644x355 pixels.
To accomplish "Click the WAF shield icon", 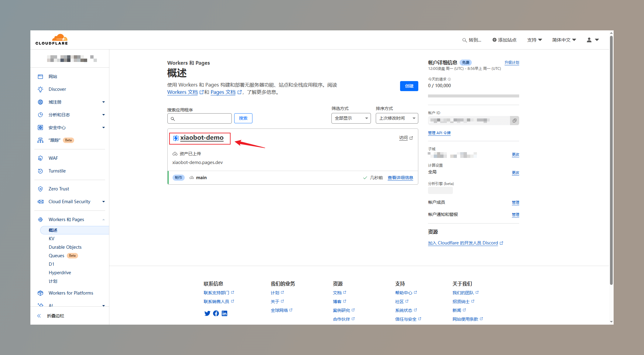I will point(40,158).
